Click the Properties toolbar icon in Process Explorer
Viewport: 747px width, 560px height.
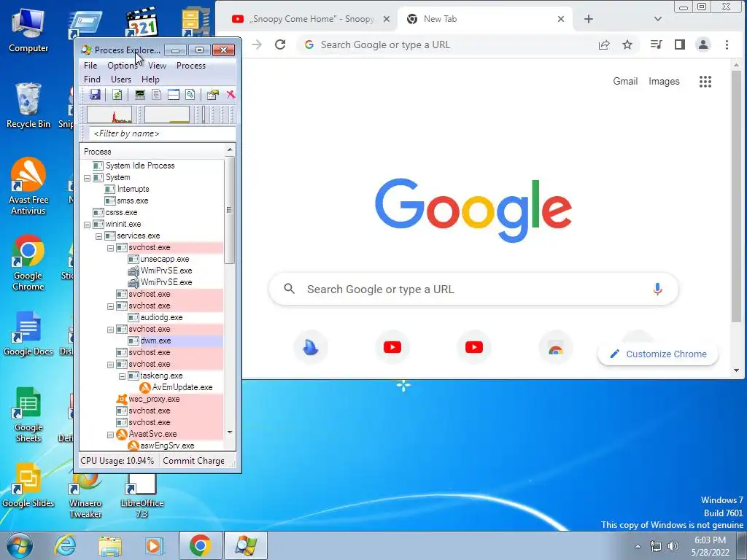pyautogui.click(x=212, y=94)
